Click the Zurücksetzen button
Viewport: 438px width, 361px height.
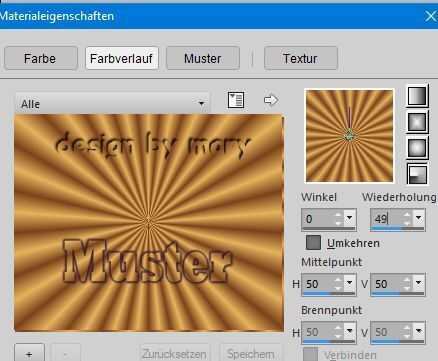(x=175, y=353)
